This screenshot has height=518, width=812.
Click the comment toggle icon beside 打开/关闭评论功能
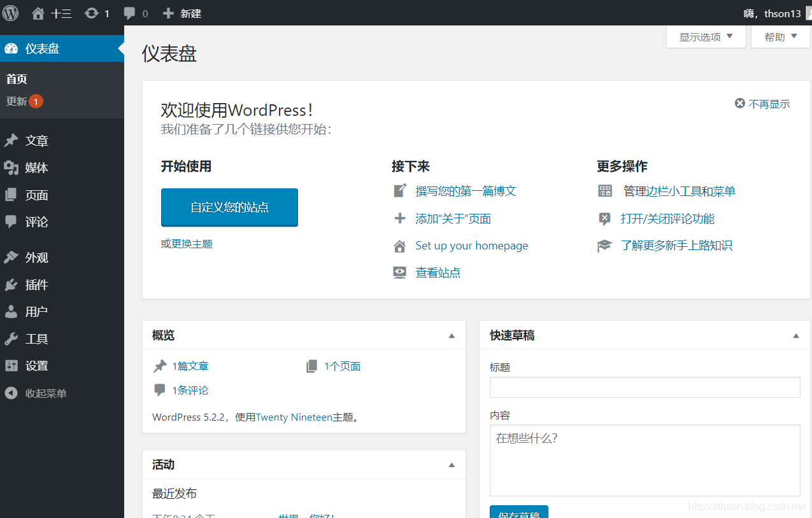pos(605,219)
